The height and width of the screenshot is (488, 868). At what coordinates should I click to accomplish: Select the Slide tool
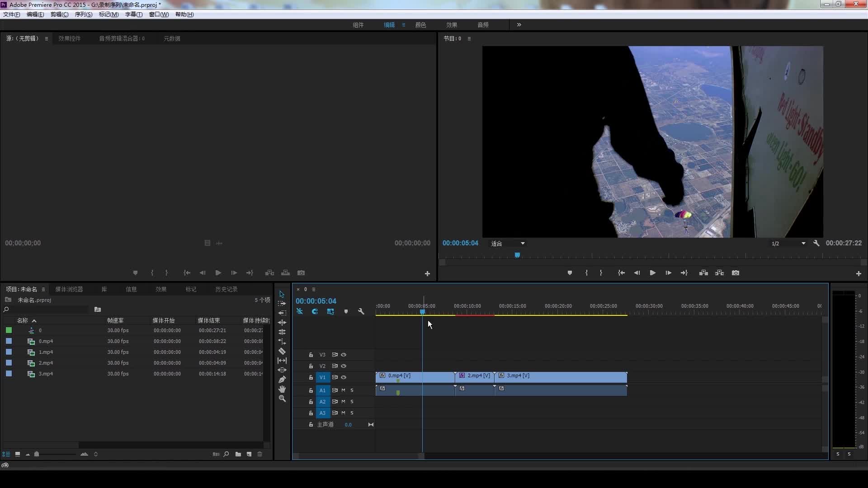coord(282,370)
